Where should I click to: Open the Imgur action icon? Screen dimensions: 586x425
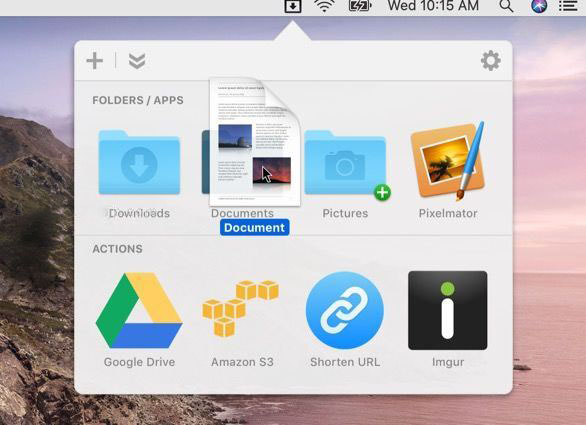[x=448, y=310]
